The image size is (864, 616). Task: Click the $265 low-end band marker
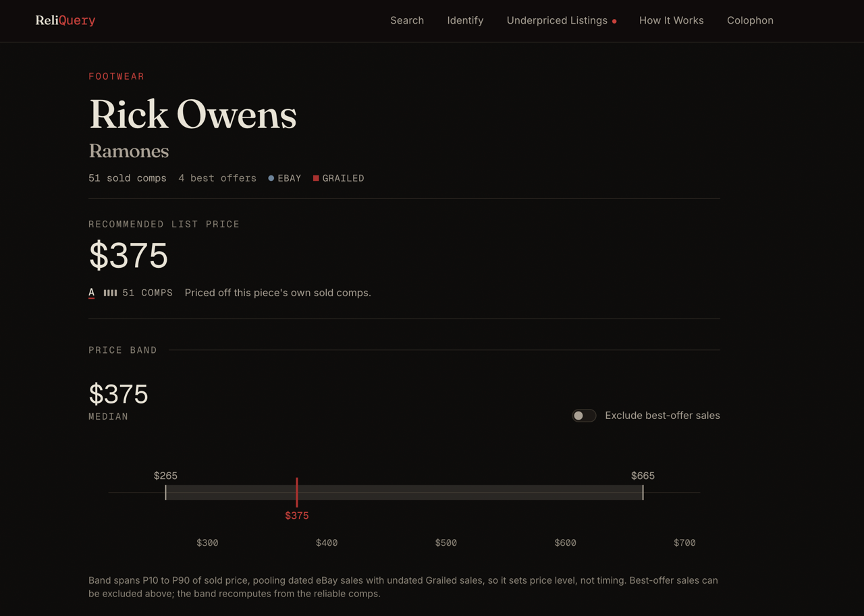tap(165, 493)
